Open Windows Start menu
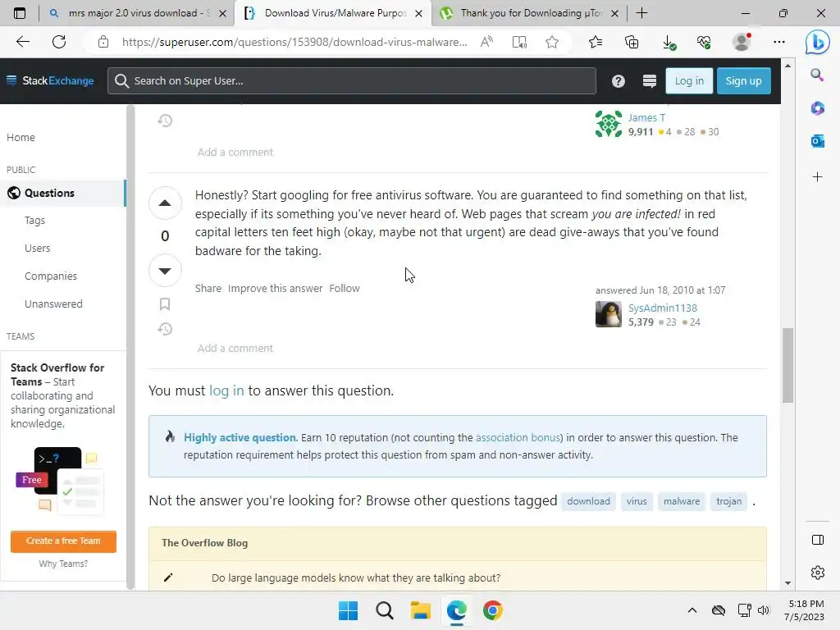Screen dimensions: 840x630 tap(348, 610)
